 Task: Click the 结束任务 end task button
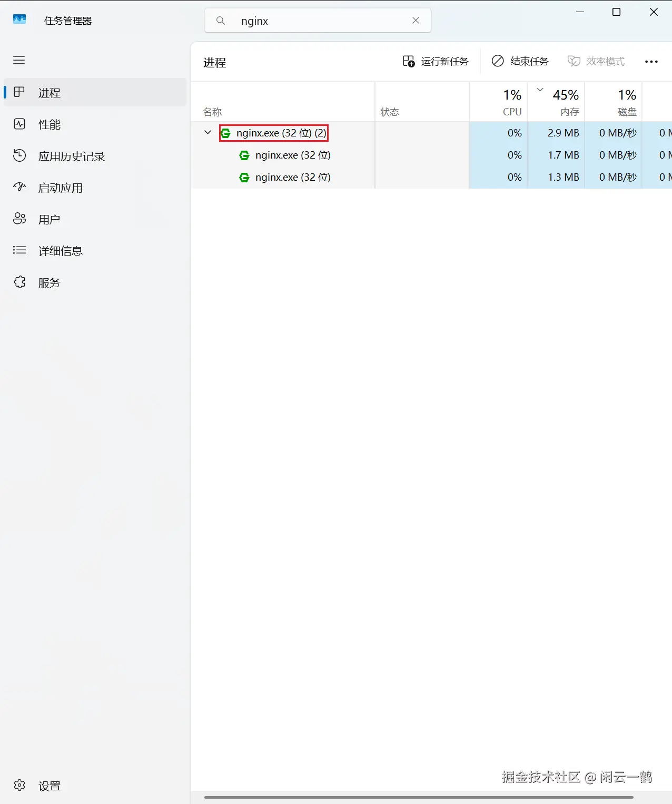(x=520, y=62)
